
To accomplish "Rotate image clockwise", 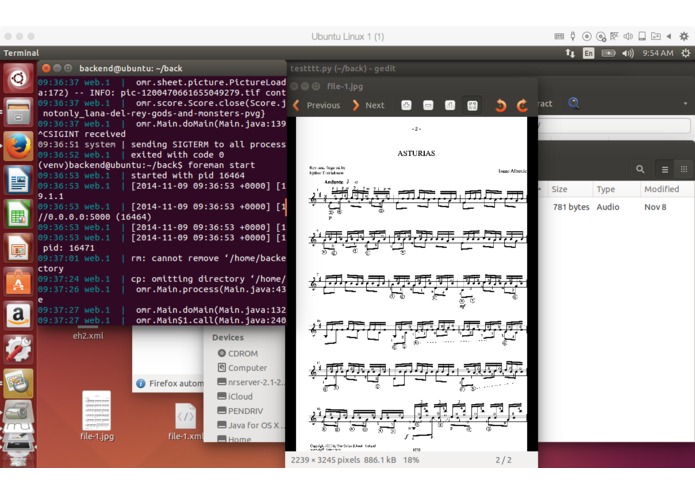I will point(522,105).
